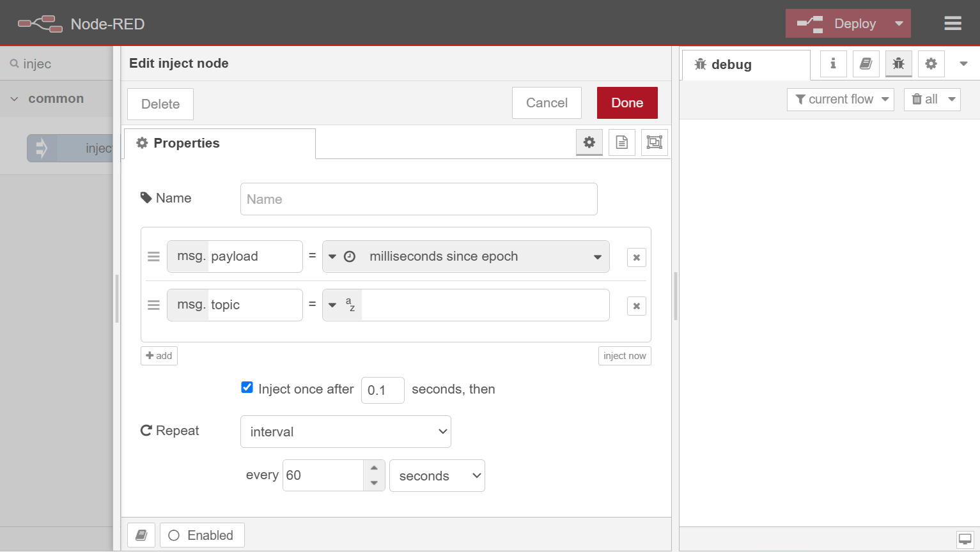Open the hamburger main menu

coord(953,24)
